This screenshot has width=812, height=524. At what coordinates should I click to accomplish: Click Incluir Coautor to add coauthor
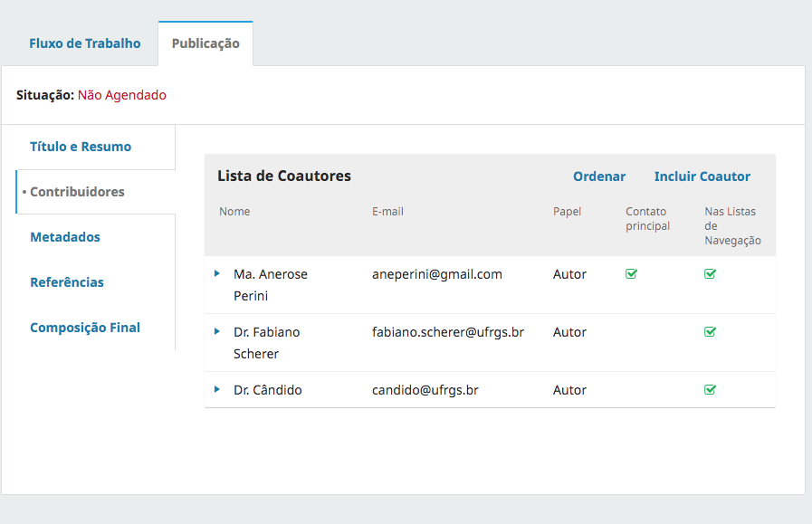pos(702,176)
